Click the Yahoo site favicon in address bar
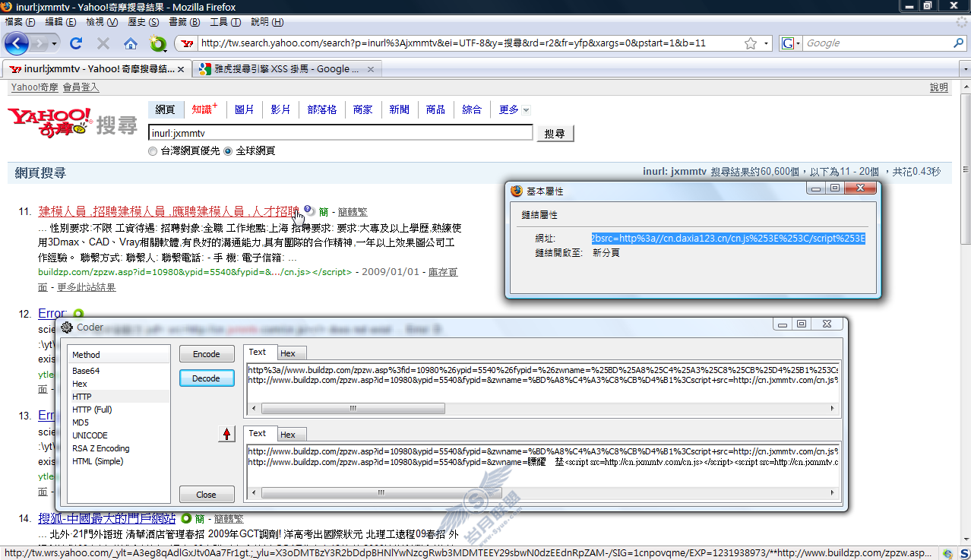This screenshot has width=971, height=560. pyautogui.click(x=188, y=43)
